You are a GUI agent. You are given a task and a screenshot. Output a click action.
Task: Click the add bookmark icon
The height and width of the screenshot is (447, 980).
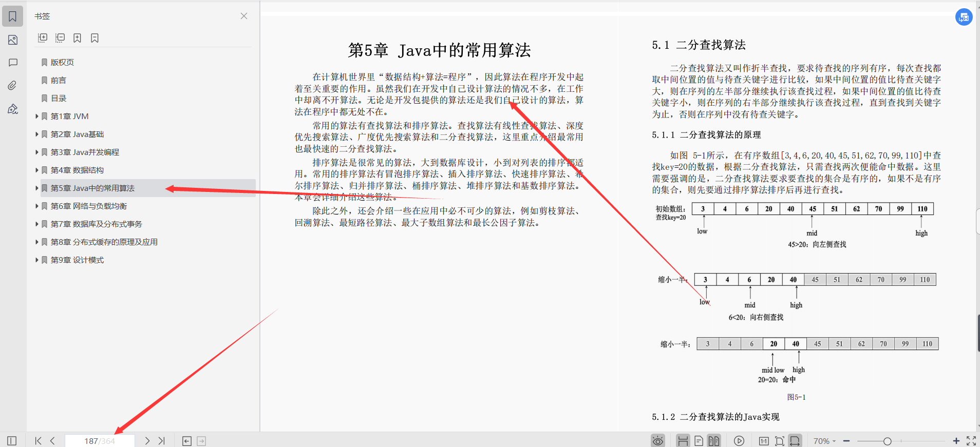[78, 38]
